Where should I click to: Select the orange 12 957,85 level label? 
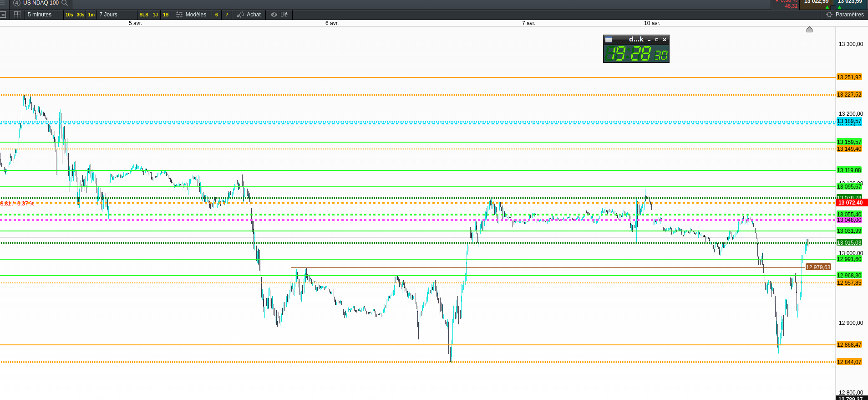849,283
